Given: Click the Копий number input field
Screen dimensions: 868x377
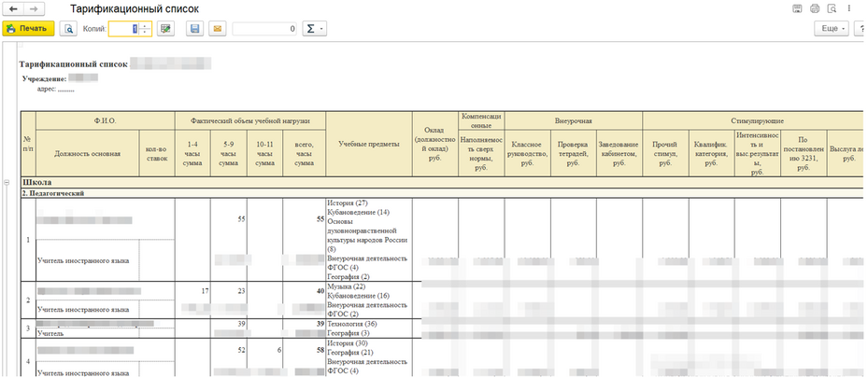Looking at the screenshot, I should [x=122, y=29].
